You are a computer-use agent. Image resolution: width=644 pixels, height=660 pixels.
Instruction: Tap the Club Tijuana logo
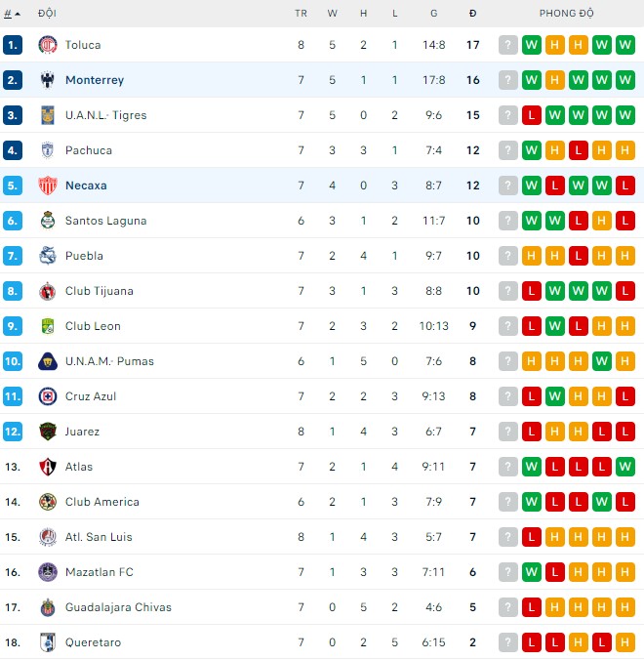[x=47, y=291]
